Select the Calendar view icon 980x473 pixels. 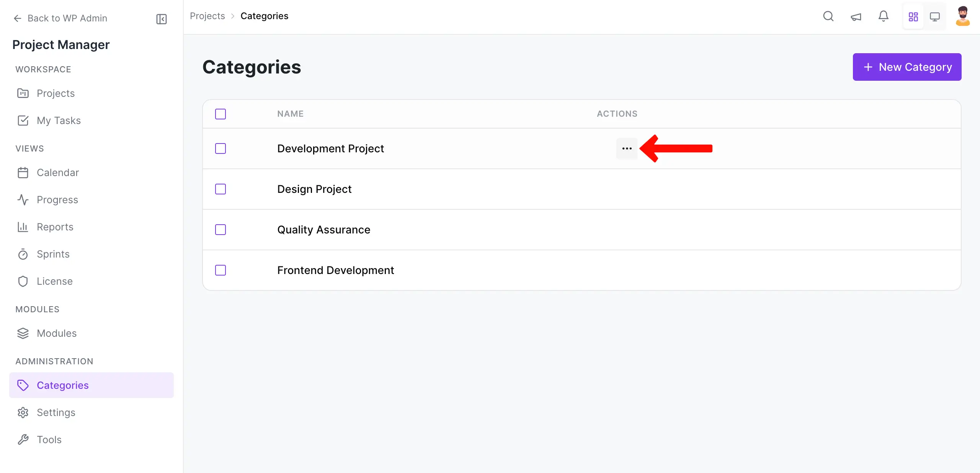coord(23,173)
